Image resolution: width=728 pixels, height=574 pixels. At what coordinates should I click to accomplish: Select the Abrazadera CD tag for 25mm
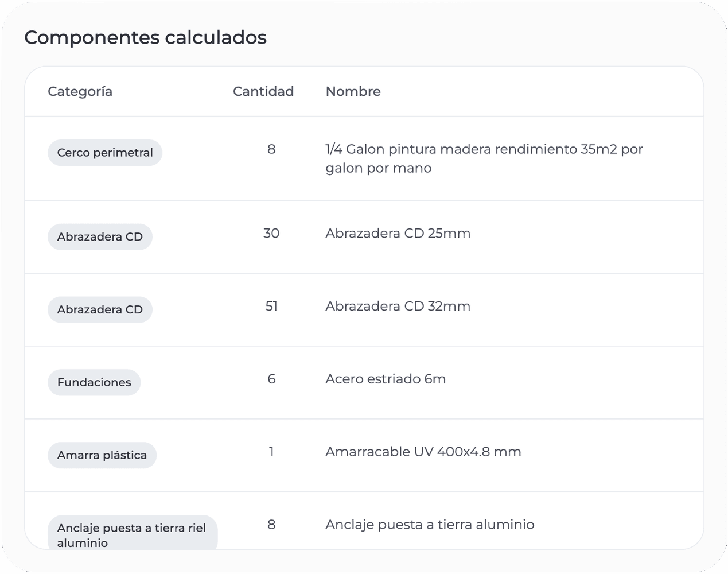point(100,236)
